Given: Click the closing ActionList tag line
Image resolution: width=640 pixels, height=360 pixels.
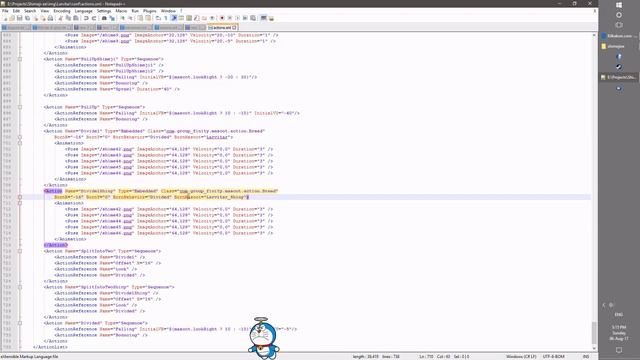Looking at the screenshot, I should click(x=51, y=347).
